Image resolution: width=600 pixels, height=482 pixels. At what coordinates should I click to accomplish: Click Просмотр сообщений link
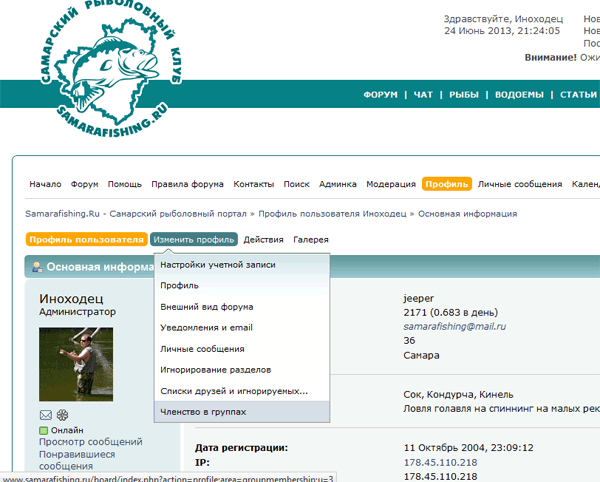(x=91, y=442)
